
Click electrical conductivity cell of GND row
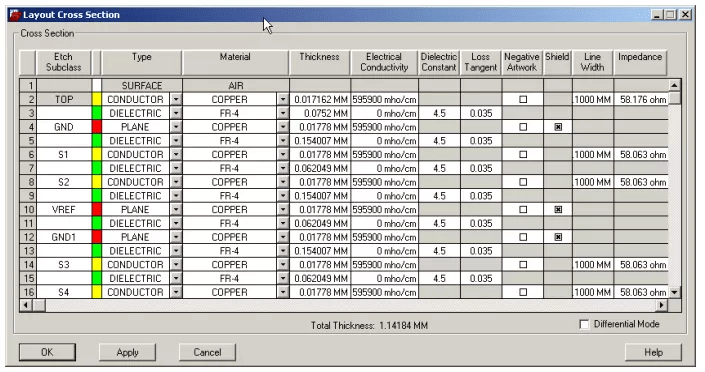click(x=384, y=127)
